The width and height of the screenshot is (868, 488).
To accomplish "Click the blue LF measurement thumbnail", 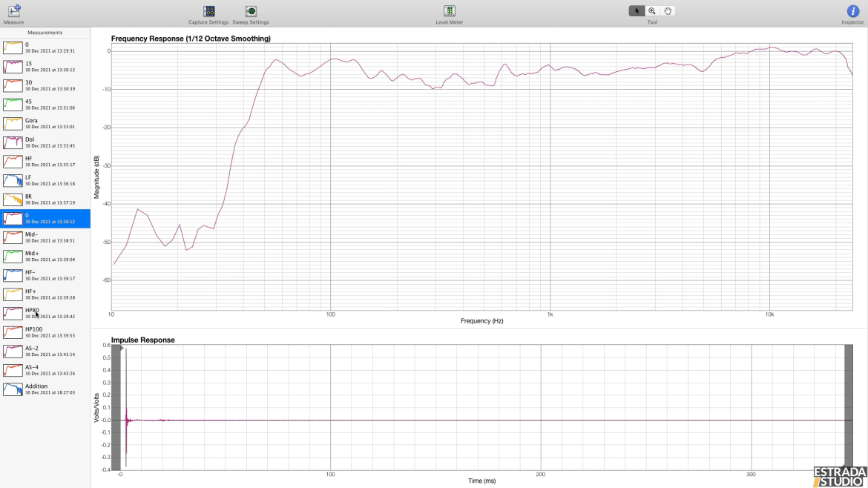I will point(13,180).
